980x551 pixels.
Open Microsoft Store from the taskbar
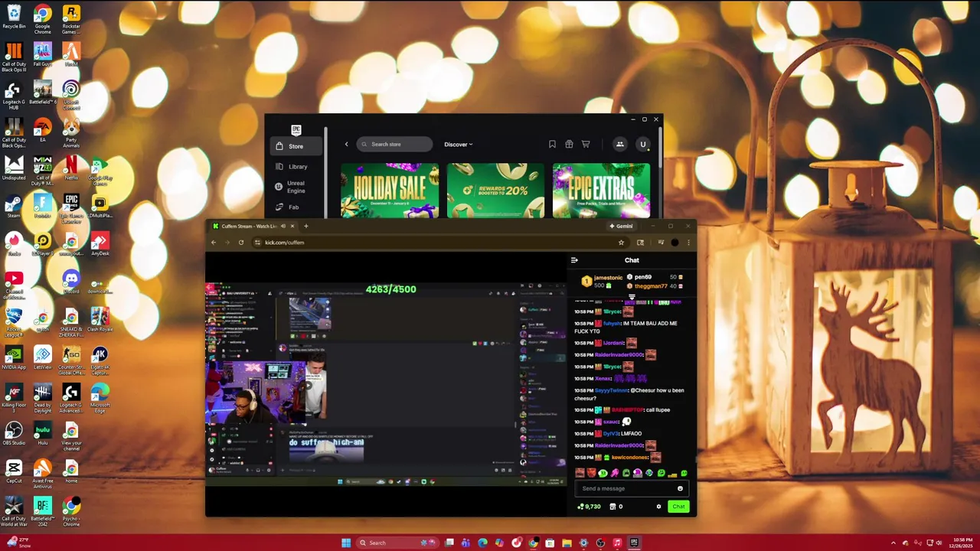point(550,543)
